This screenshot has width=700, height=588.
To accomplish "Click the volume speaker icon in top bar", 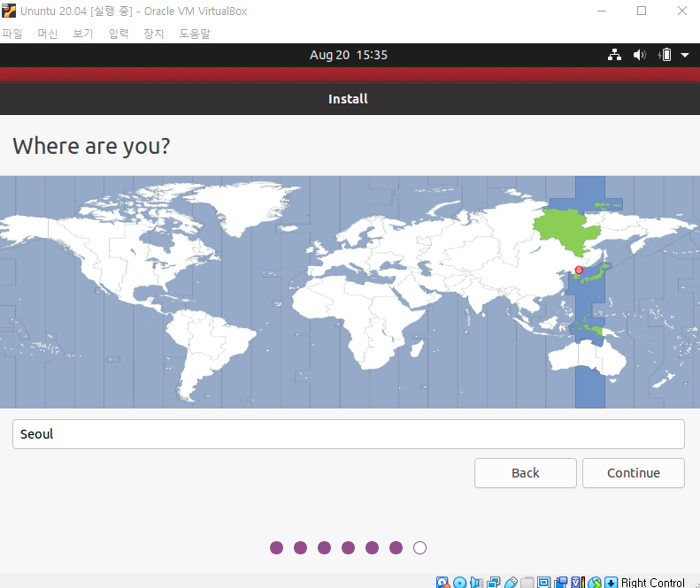I will coord(639,55).
